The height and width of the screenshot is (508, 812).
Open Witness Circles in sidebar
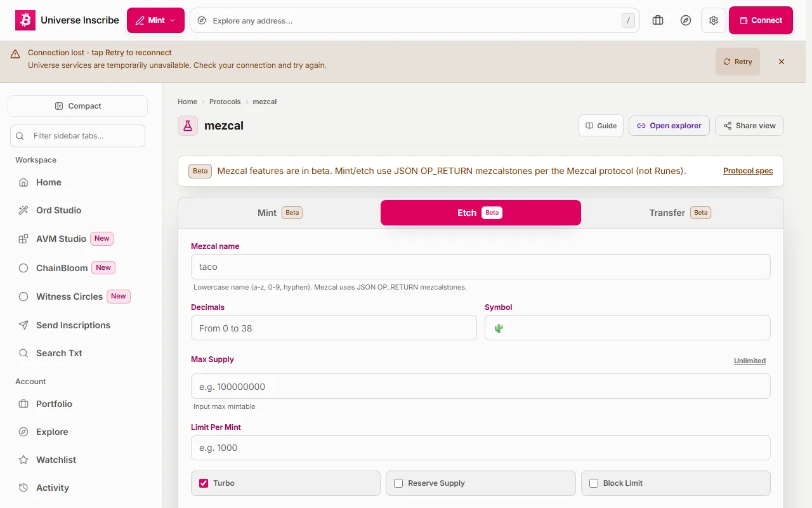click(x=77, y=297)
